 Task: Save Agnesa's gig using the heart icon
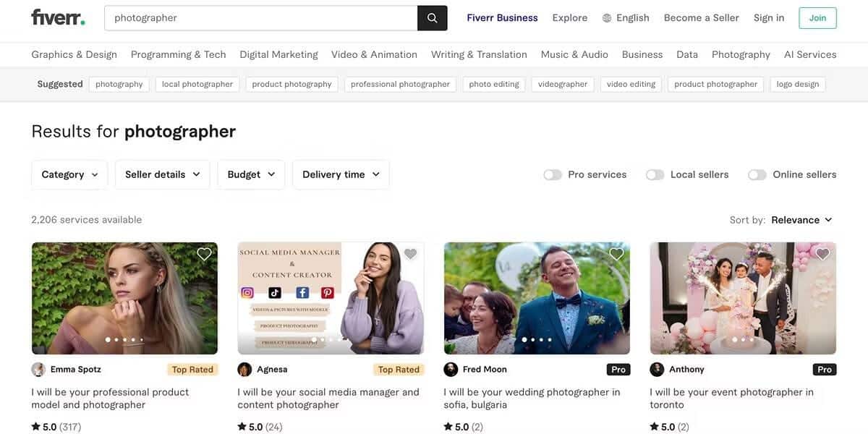tap(411, 254)
